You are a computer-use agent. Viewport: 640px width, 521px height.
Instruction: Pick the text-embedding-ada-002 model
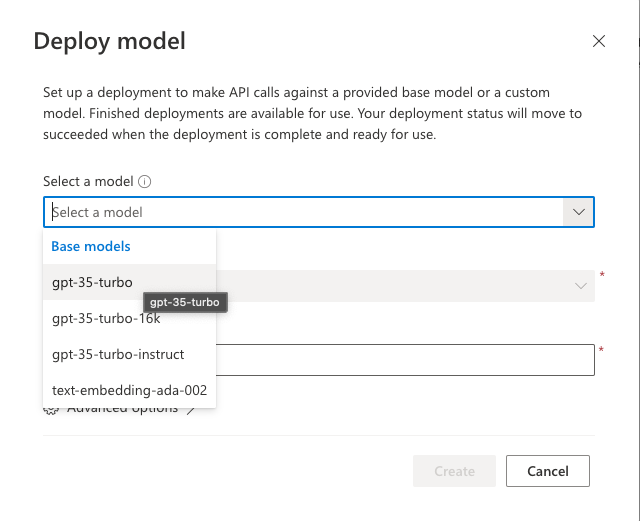(129, 390)
